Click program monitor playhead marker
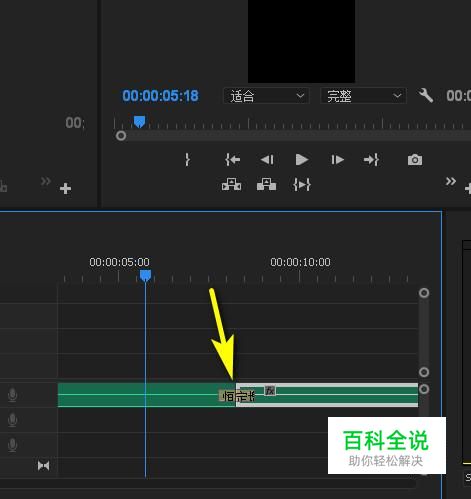Image resolution: width=471 pixels, height=499 pixels. 139,122
